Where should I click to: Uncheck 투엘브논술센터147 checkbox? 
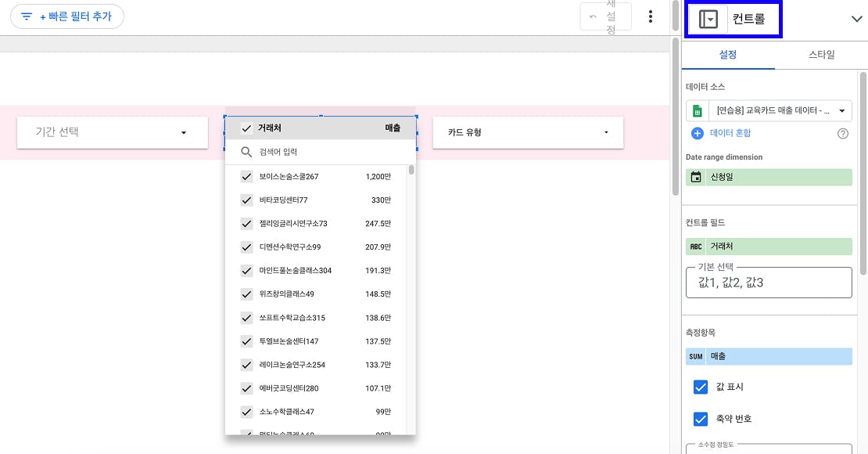coord(246,341)
